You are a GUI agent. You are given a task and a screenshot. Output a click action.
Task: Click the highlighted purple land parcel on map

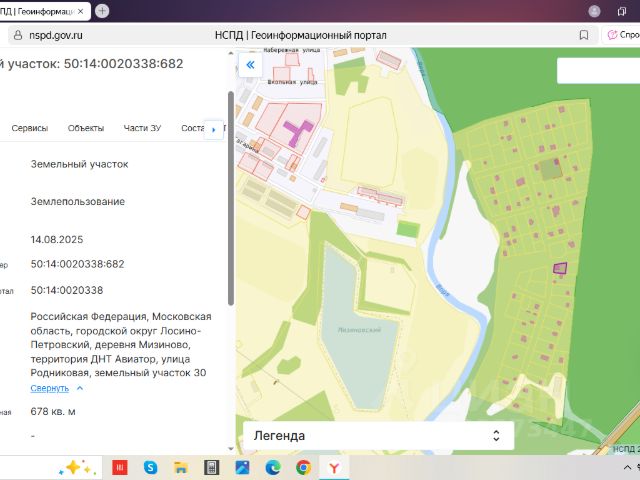[x=560, y=268]
